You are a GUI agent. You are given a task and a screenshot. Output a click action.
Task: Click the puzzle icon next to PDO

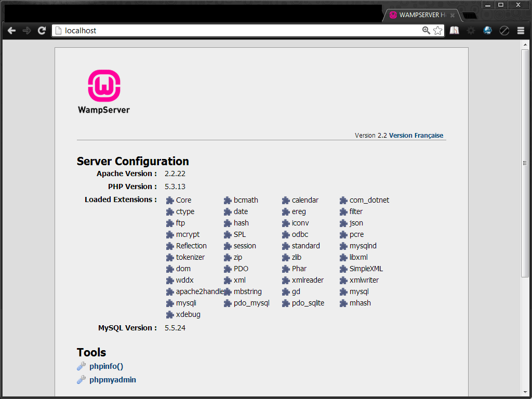(228, 269)
